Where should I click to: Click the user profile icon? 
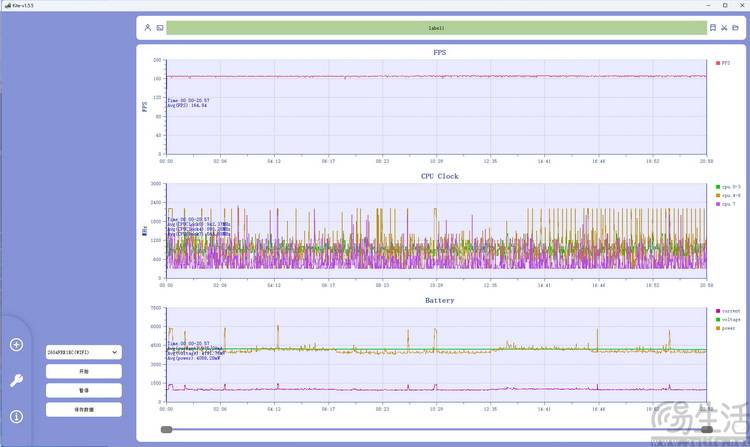(x=148, y=28)
